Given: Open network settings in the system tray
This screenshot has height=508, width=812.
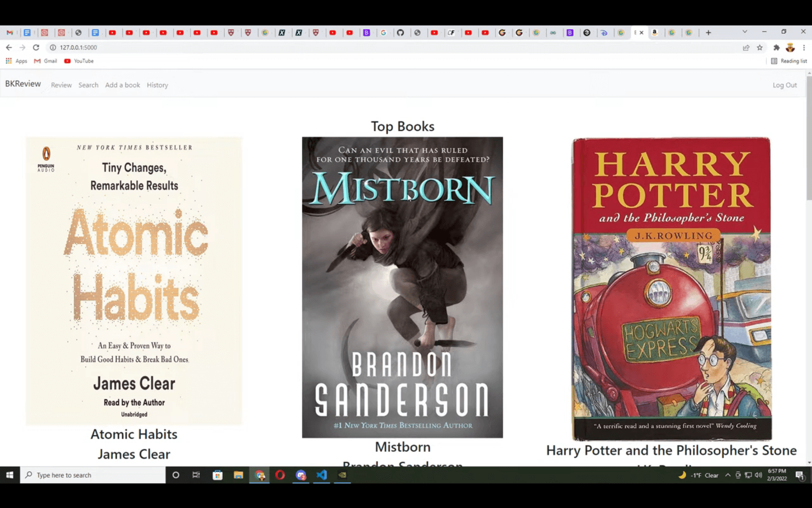Looking at the screenshot, I should (x=748, y=475).
